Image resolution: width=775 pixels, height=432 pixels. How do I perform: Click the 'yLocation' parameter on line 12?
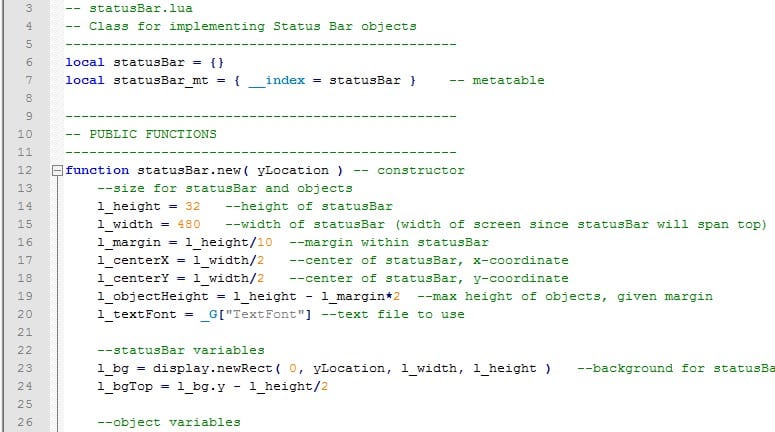point(293,170)
